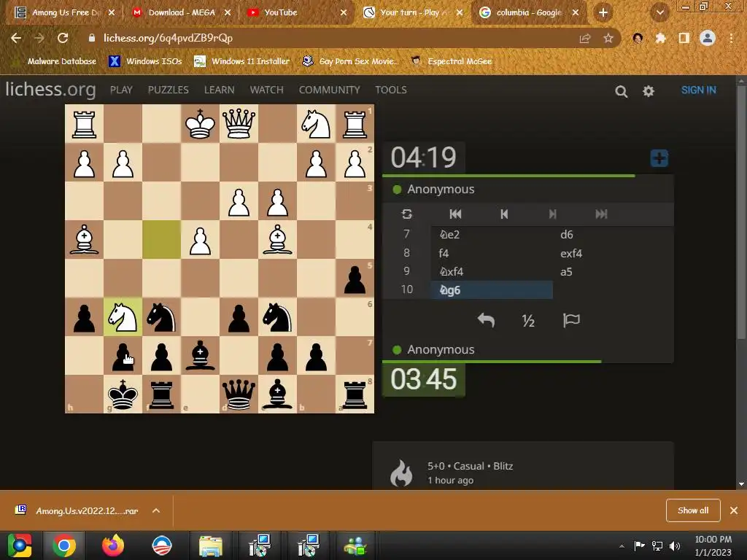Jump to first move of game
The height and width of the screenshot is (560, 747).
click(455, 214)
